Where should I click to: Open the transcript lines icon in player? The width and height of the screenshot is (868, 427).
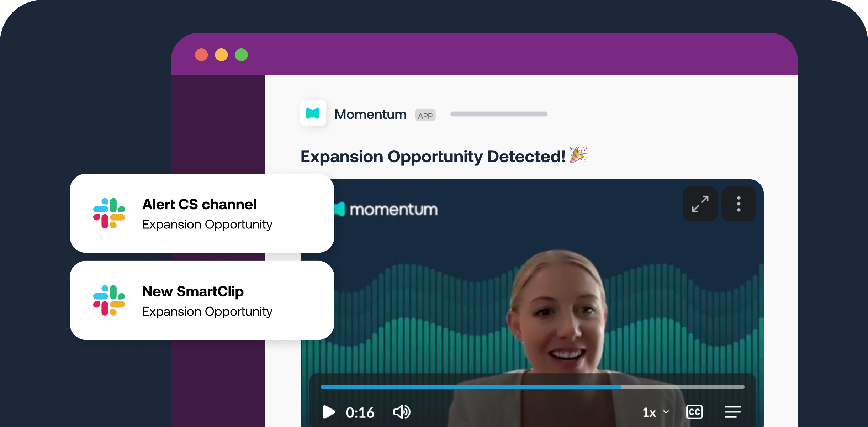click(x=733, y=412)
